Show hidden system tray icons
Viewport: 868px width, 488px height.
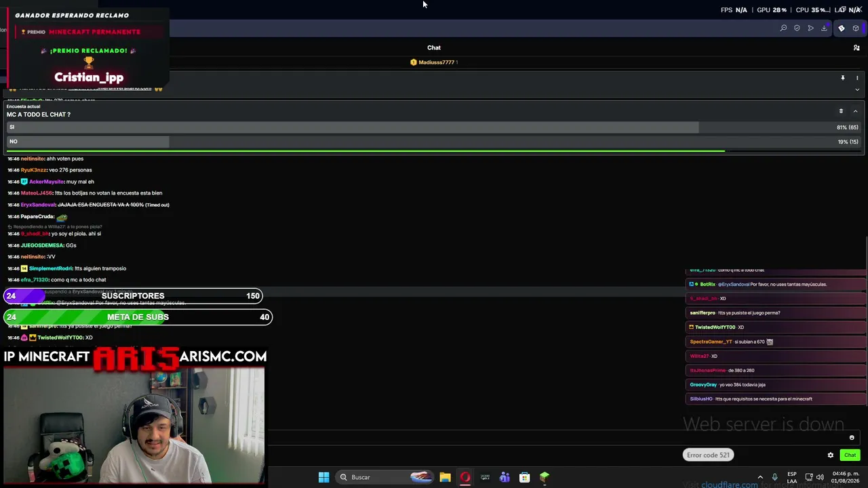click(760, 477)
